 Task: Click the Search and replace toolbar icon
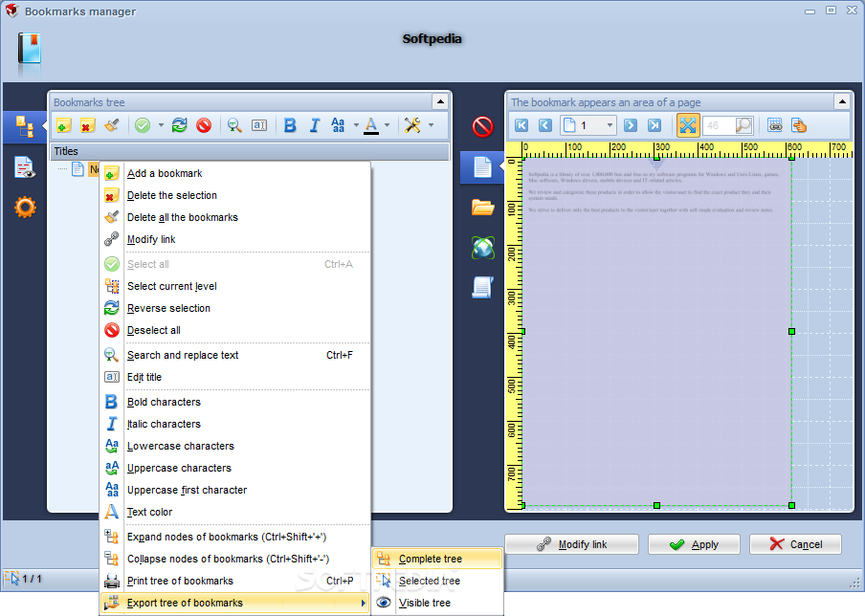[x=234, y=125]
